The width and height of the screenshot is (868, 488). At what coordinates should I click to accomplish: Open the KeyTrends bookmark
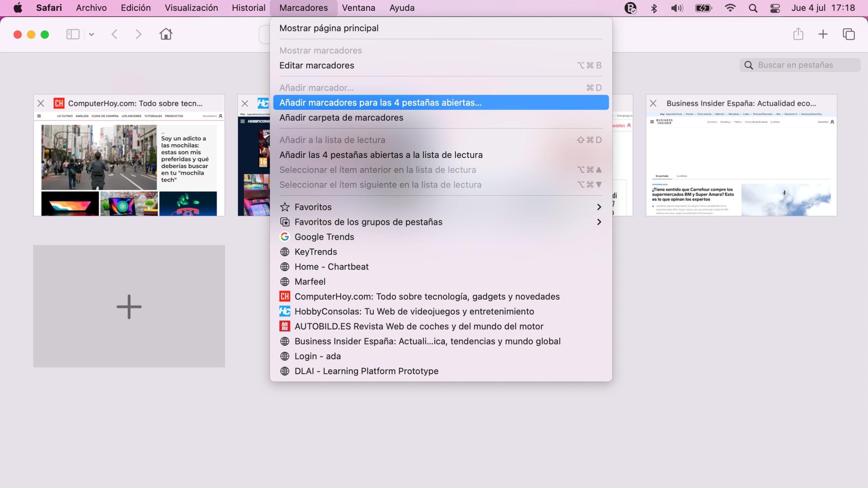click(x=441, y=252)
